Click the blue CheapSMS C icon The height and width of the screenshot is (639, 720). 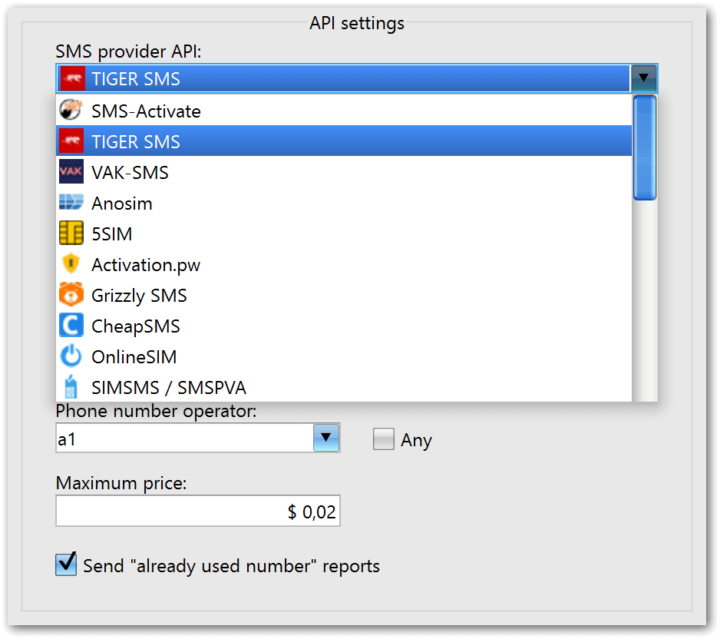click(x=71, y=325)
